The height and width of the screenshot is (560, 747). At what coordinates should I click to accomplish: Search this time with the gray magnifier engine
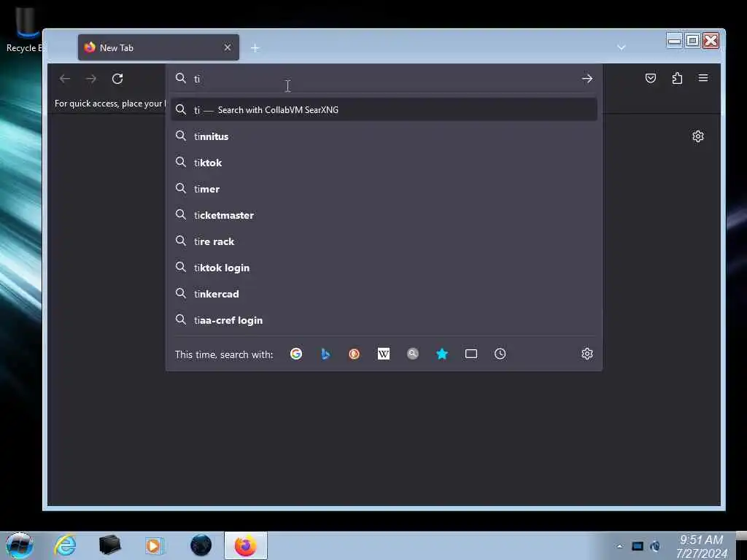(413, 354)
